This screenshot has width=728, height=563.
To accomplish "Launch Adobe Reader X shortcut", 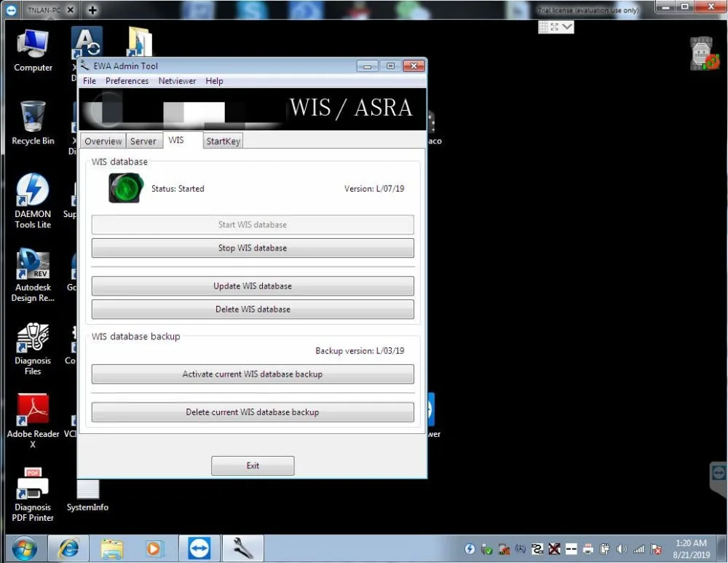I will (33, 420).
